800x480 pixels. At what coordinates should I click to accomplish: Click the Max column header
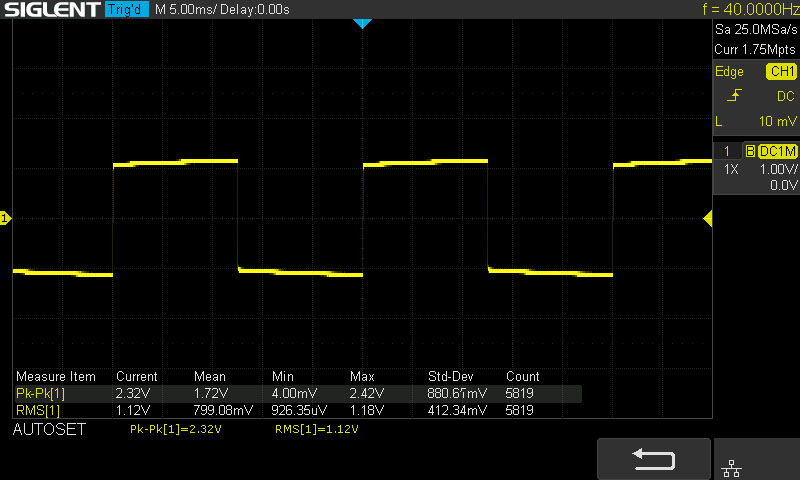(x=362, y=376)
